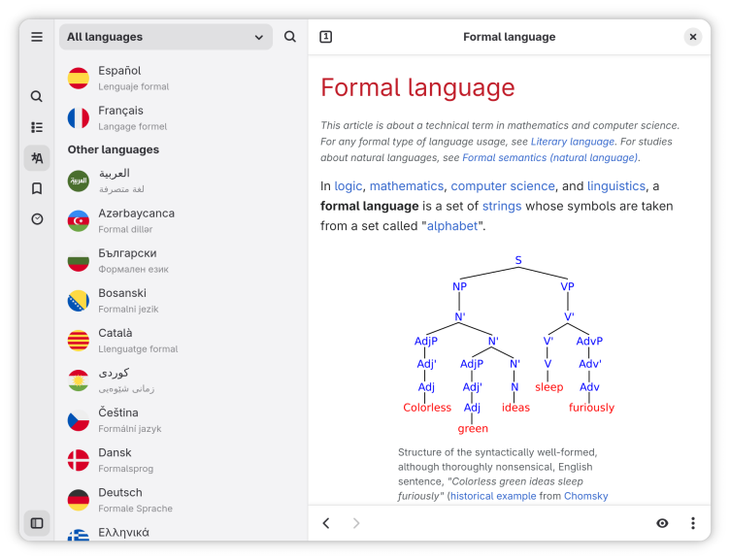Toggle the sidebar panel visibility button
Screen dimensions: 730x560
(x=37, y=523)
